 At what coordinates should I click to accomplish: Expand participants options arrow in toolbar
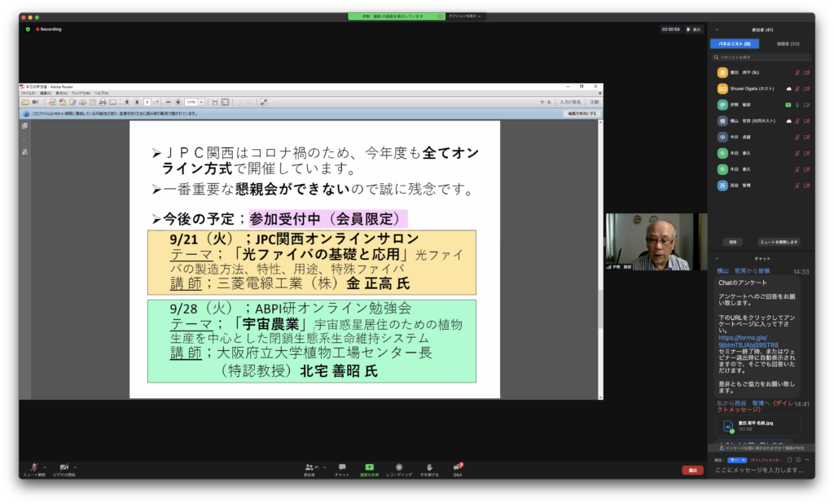tap(324, 467)
